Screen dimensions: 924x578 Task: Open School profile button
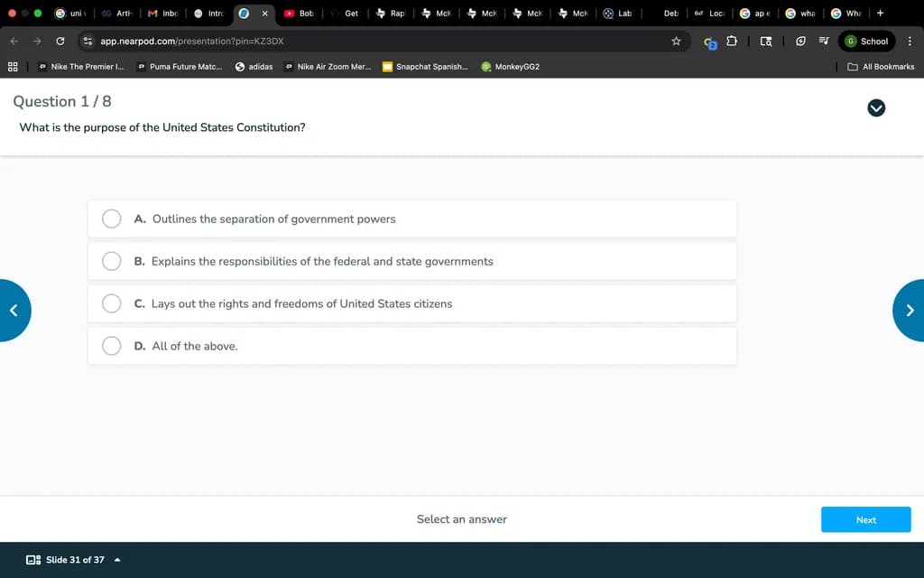[866, 42]
